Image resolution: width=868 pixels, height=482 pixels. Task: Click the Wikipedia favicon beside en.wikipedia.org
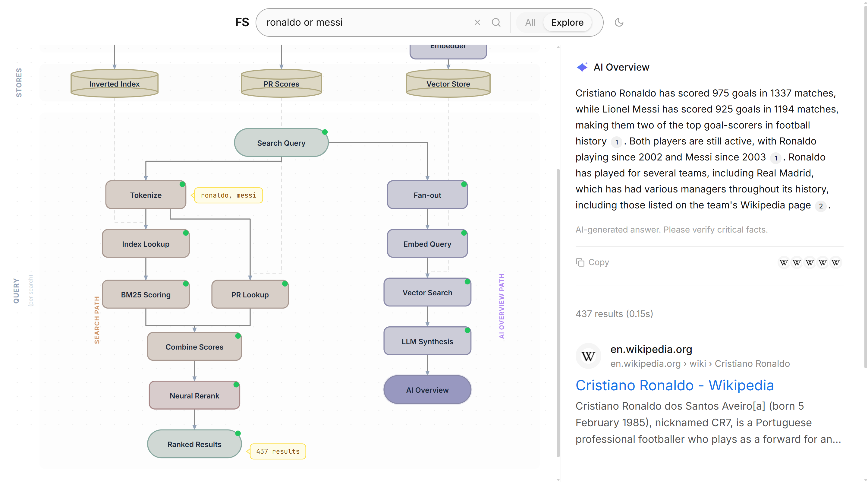(588, 356)
